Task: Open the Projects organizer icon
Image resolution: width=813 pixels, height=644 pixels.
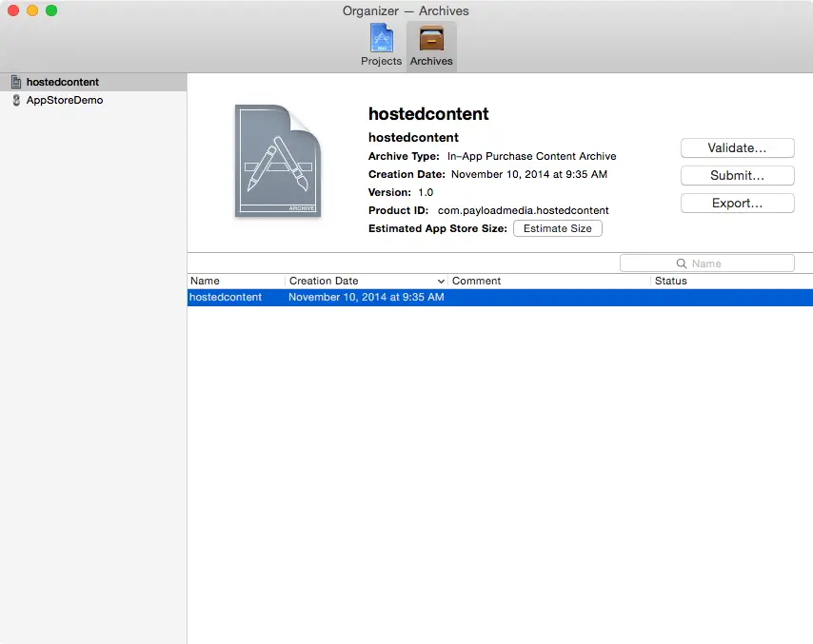Action: 381,40
